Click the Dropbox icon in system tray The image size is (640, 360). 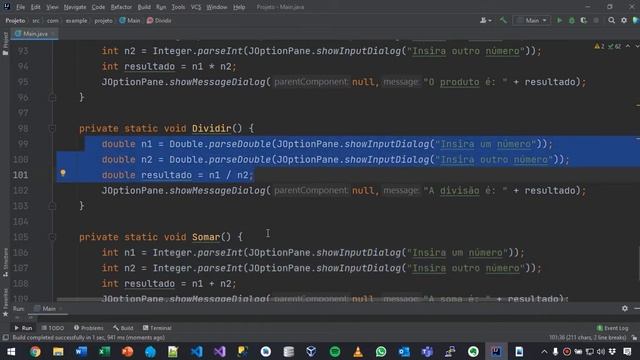(612, 351)
